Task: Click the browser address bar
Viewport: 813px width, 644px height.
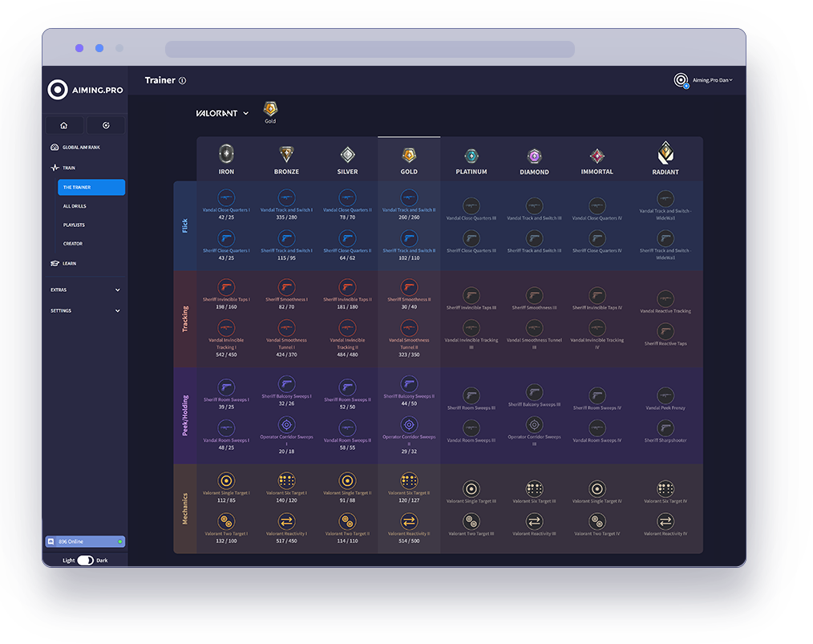Action: tap(370, 49)
